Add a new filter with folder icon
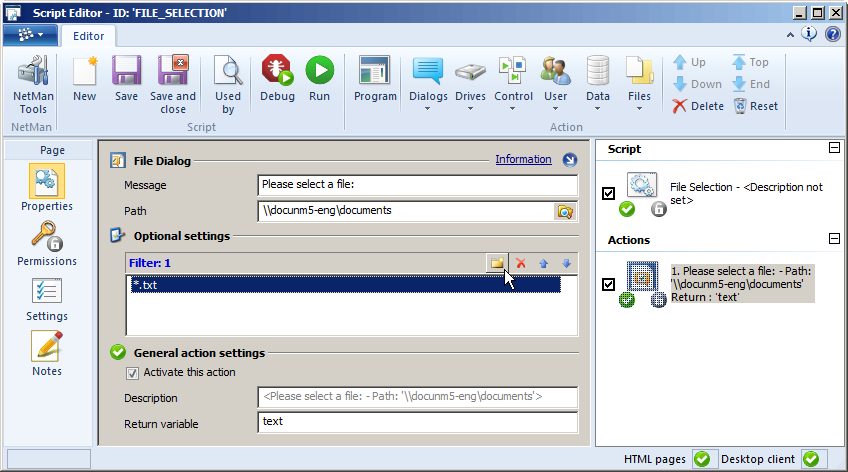Viewport: 848px width, 472px height. click(496, 263)
